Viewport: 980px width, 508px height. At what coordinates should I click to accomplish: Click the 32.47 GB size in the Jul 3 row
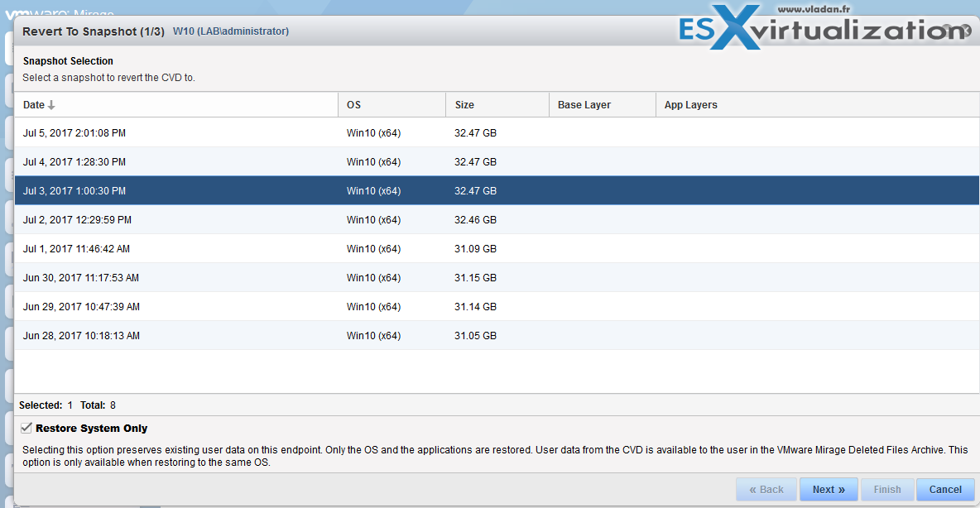(476, 190)
